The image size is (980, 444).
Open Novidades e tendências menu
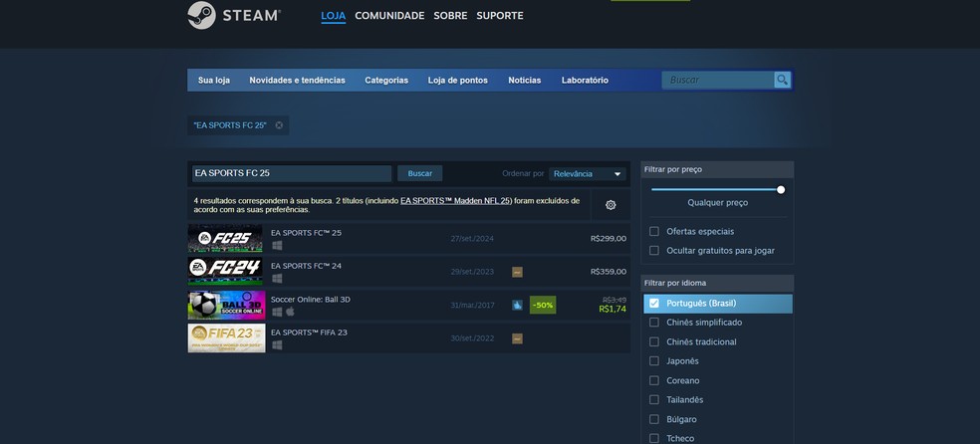click(297, 80)
